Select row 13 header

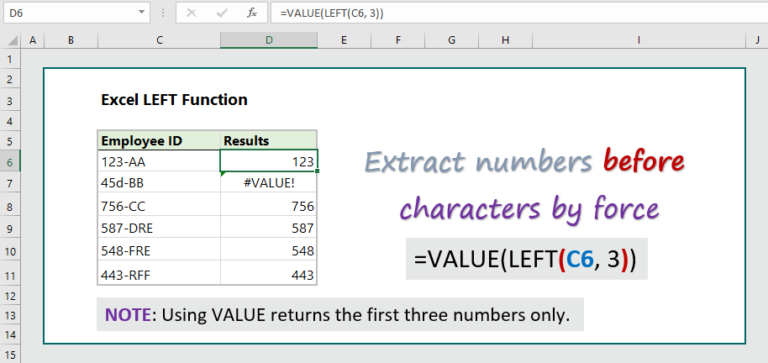pyautogui.click(x=10, y=315)
